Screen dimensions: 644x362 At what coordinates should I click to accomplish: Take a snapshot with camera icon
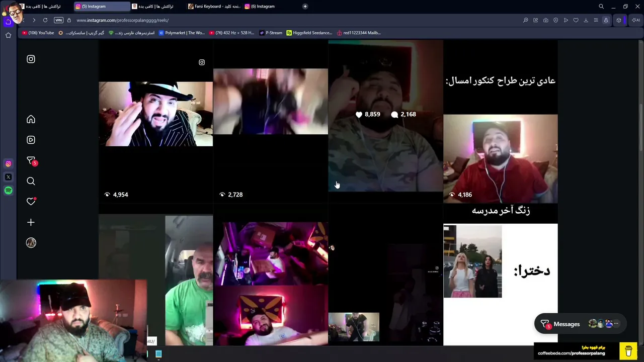(546, 20)
